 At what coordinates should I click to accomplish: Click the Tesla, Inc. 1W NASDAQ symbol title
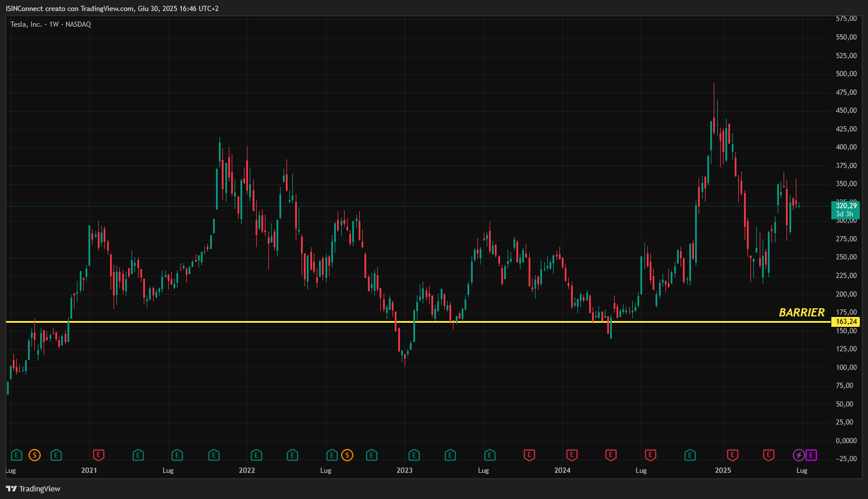(x=51, y=24)
